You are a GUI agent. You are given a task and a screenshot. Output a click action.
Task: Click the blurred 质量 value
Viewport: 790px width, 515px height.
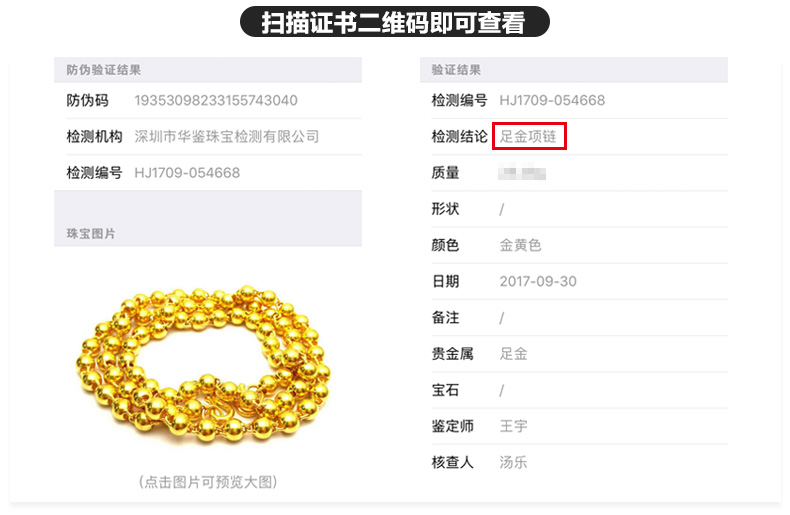[522, 172]
